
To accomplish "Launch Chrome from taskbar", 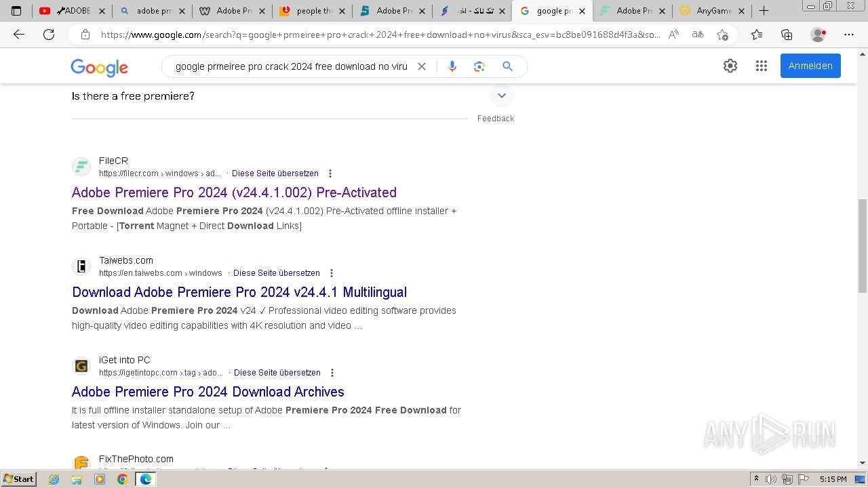I will [x=122, y=479].
